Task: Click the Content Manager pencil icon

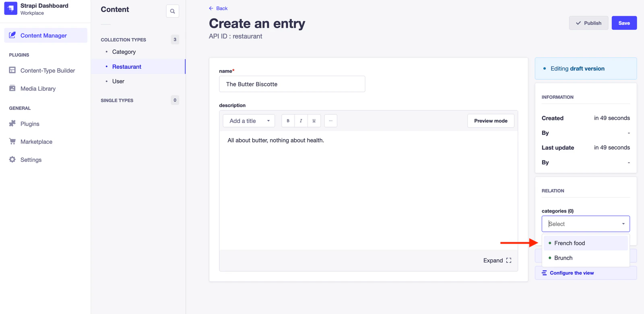Action: tap(12, 35)
